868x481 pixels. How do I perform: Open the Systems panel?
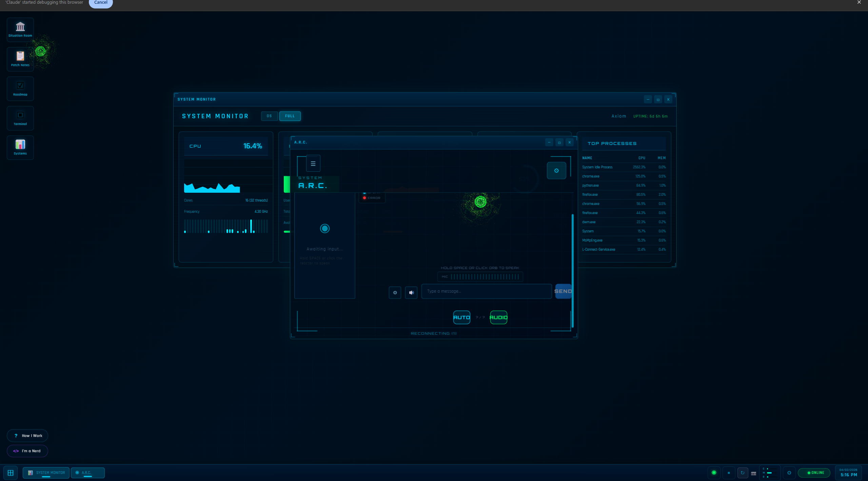(x=20, y=147)
